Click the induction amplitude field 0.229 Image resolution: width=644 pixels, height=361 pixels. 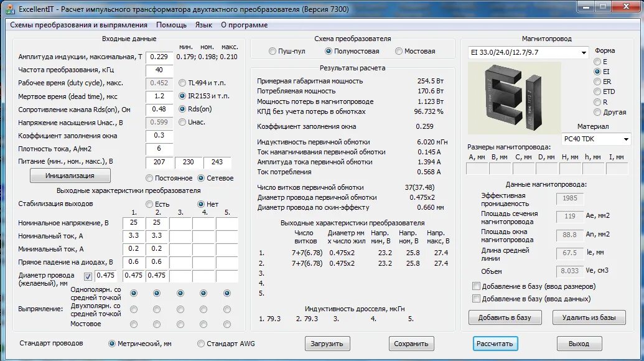click(x=159, y=57)
